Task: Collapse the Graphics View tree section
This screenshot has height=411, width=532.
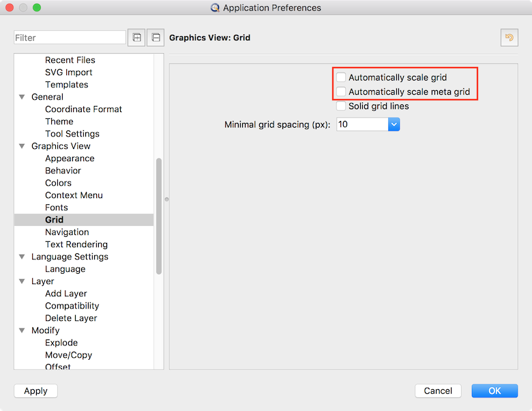Action: click(x=22, y=146)
